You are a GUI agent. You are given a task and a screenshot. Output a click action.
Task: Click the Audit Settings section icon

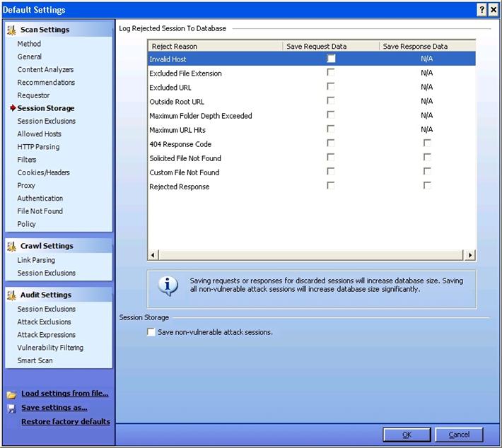pos(12,295)
